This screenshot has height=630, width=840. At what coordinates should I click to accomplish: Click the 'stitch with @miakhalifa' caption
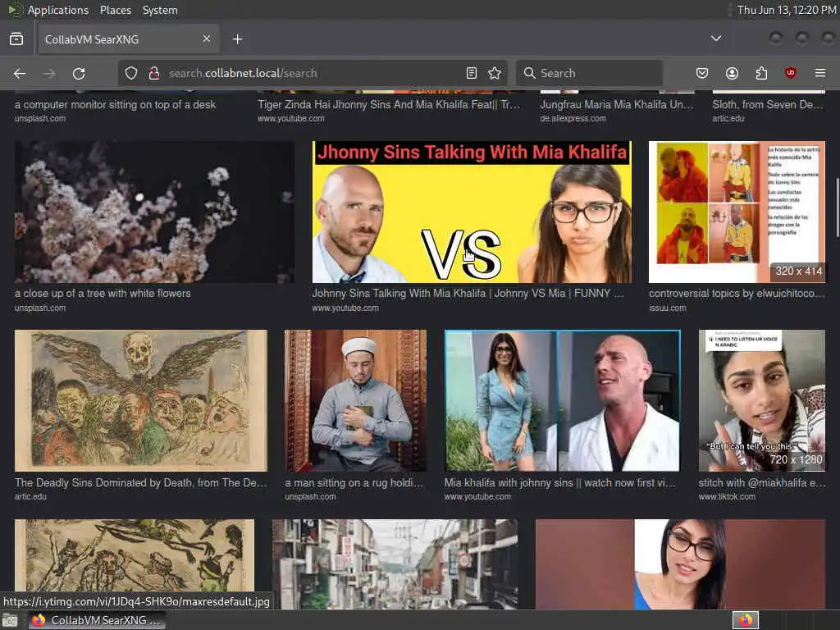coord(761,482)
